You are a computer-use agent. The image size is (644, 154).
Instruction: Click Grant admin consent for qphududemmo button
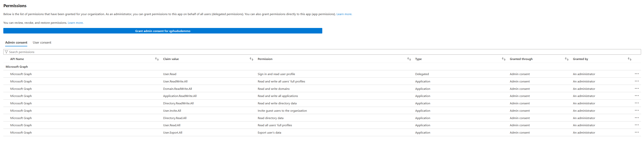coord(162,31)
